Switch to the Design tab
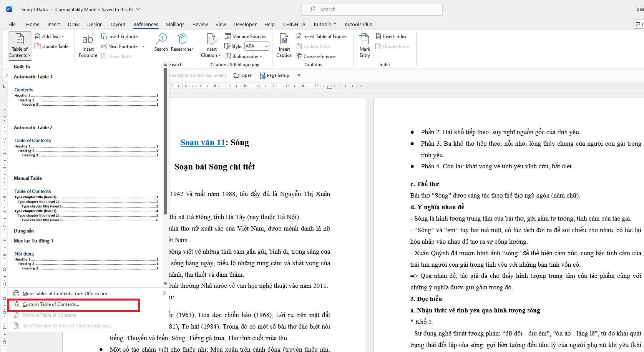 click(95, 24)
